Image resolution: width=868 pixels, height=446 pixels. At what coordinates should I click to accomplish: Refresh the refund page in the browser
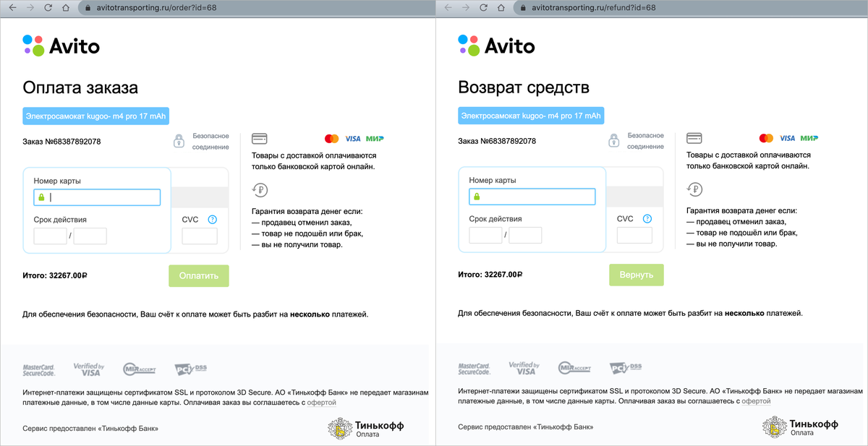482,9
